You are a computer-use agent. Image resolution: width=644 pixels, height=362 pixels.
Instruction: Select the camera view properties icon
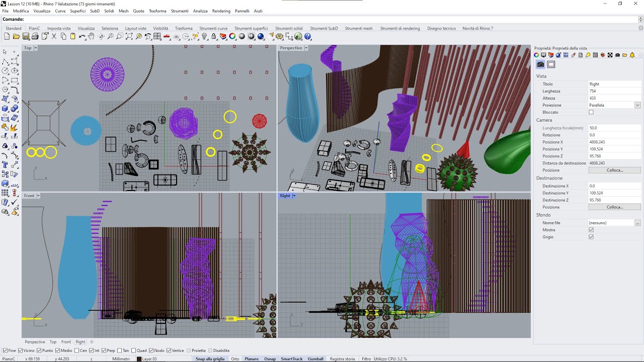click(x=540, y=64)
